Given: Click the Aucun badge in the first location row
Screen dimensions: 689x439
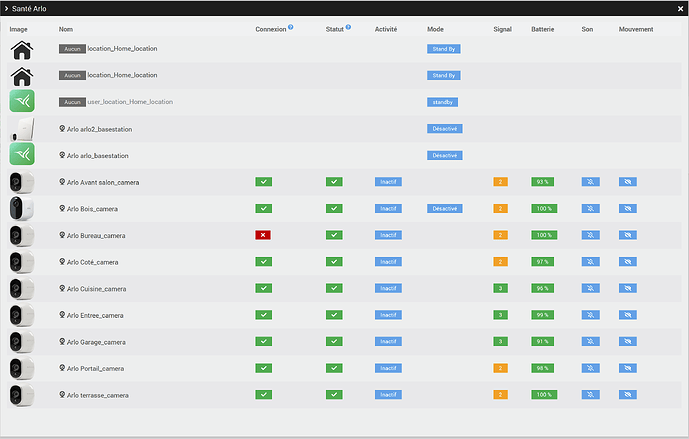Looking at the screenshot, I should click(x=72, y=49).
